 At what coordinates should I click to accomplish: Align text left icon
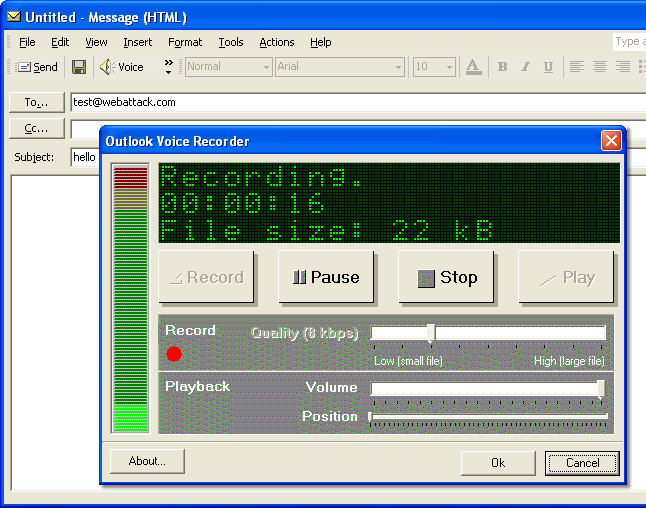(x=576, y=67)
